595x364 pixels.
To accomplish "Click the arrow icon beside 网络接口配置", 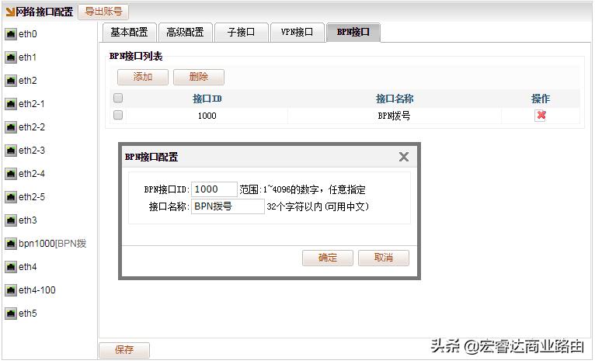I will (x=10, y=12).
